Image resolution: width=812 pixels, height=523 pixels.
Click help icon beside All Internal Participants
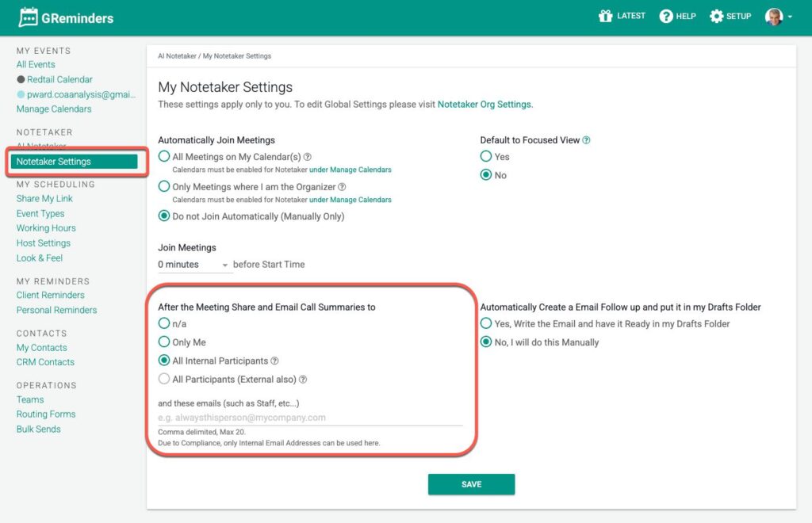point(275,361)
